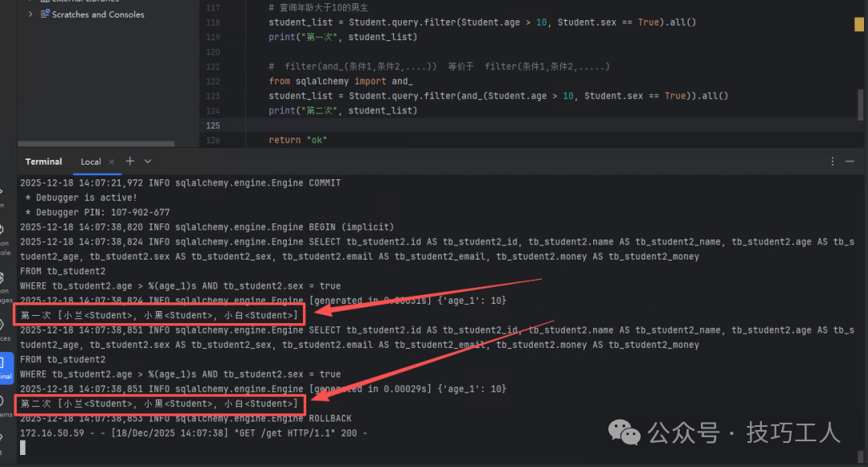Click the filter(and_(...)) query code line
The width and height of the screenshot is (868, 467).
pyautogui.click(x=498, y=96)
